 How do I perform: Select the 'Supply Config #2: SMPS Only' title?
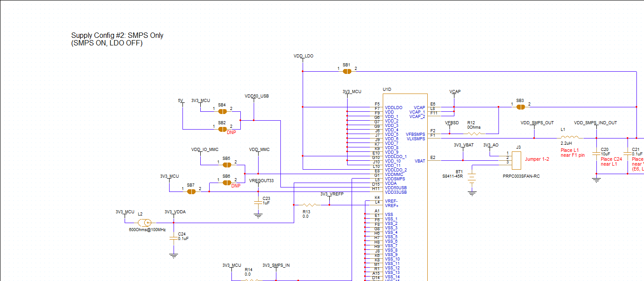point(117,36)
